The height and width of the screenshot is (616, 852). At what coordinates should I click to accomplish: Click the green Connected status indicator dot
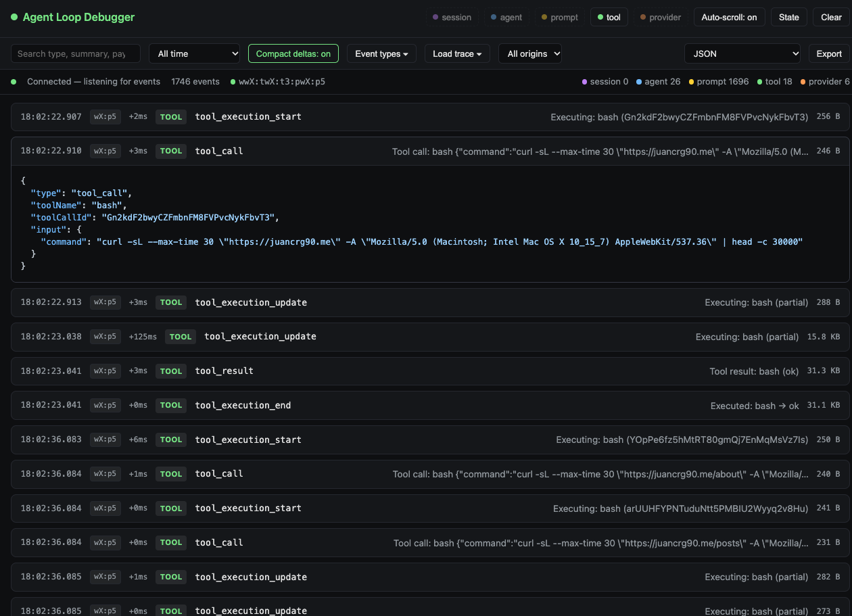pyautogui.click(x=14, y=81)
